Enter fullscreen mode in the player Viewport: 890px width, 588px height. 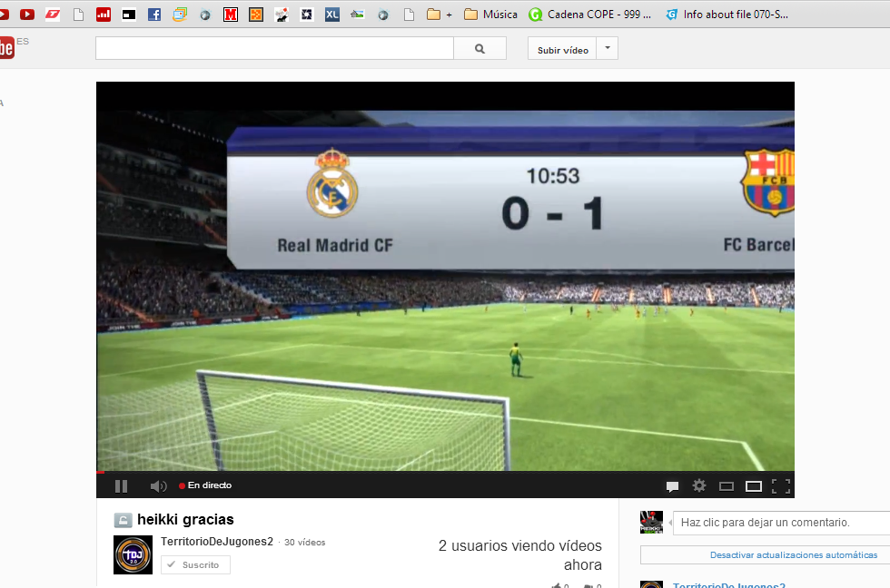[781, 486]
